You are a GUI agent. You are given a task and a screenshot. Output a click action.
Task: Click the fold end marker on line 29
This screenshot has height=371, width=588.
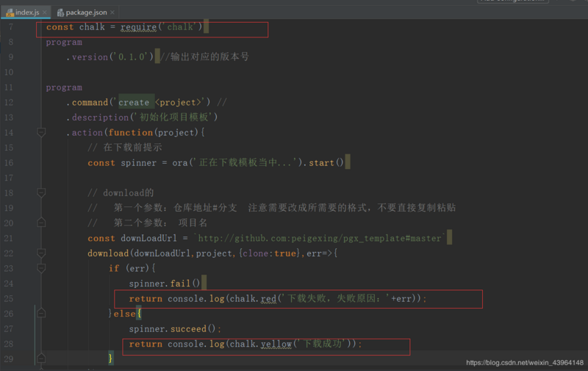coord(41,359)
